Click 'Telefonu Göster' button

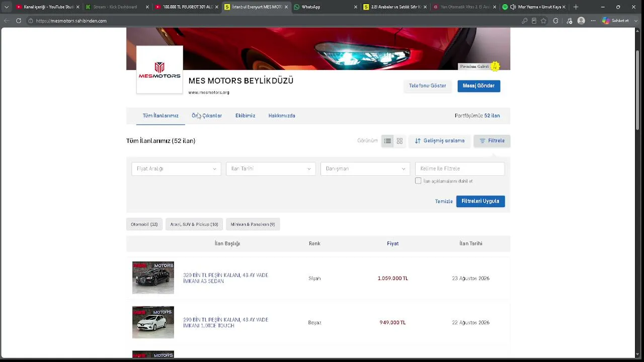pyautogui.click(x=428, y=86)
